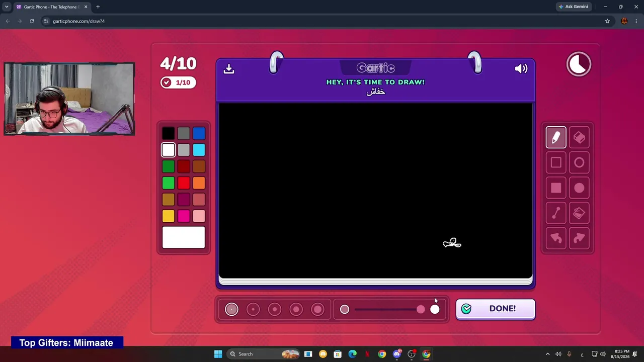
Task: Click the opacity slider handle
Action: pos(421,309)
